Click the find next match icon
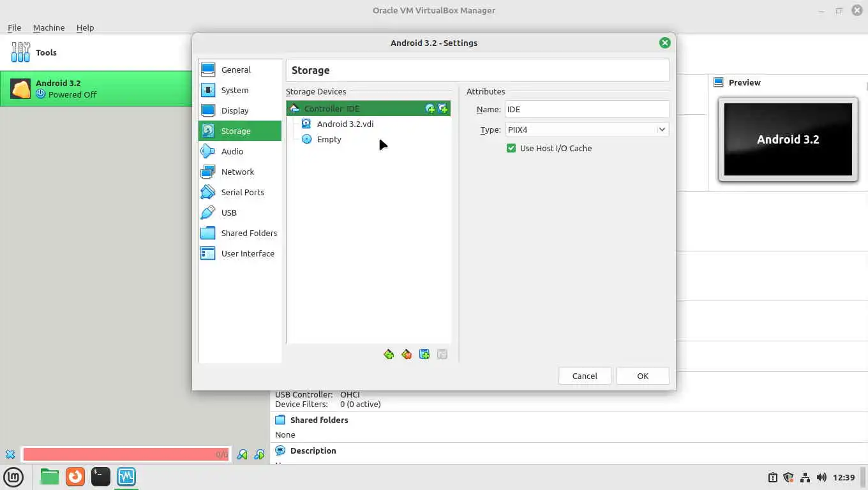This screenshot has width=868, height=490. pos(259,454)
